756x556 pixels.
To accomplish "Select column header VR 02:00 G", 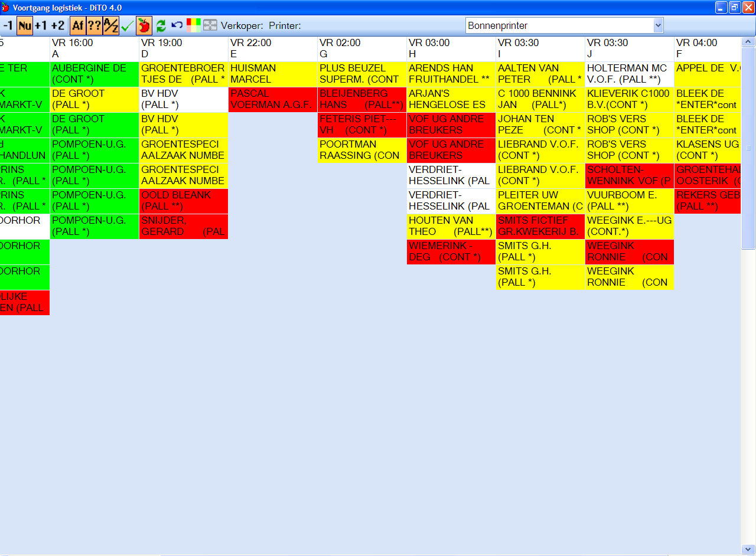I will point(362,48).
